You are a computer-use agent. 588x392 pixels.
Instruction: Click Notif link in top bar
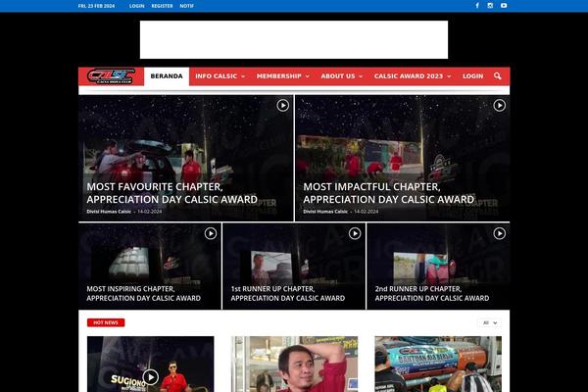click(x=187, y=6)
